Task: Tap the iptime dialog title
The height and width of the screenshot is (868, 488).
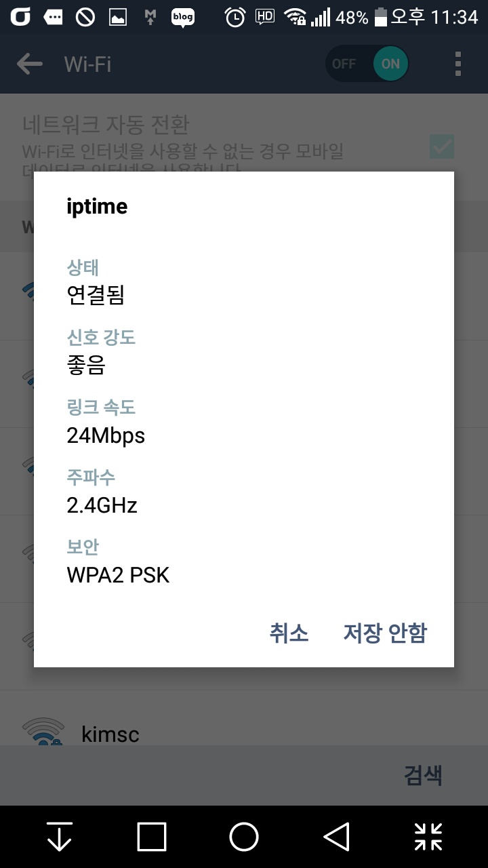Action: coord(97,206)
